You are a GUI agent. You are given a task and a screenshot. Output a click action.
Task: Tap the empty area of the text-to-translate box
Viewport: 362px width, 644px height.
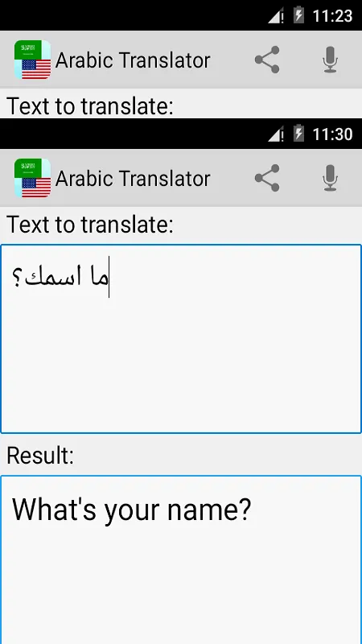click(180, 361)
